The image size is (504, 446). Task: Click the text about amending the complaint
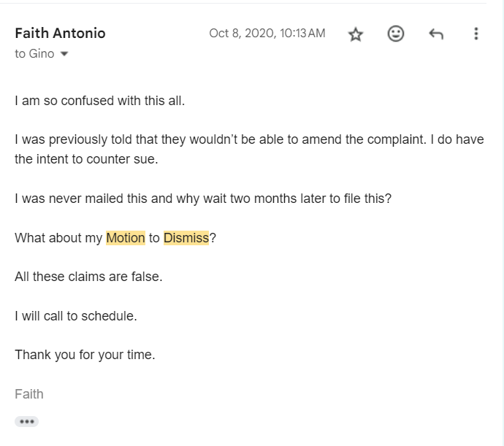[x=221, y=139]
